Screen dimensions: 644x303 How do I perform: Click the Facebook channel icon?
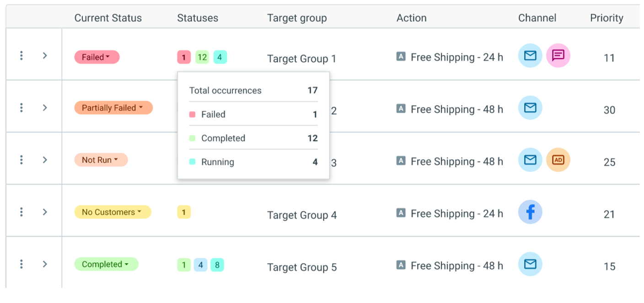[530, 212]
